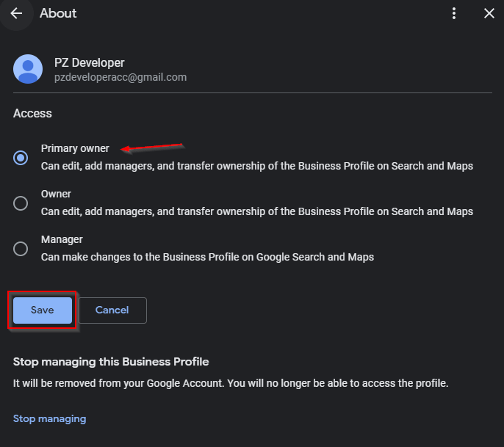Click the Primary owner label text
The image size is (504, 447).
click(75, 148)
